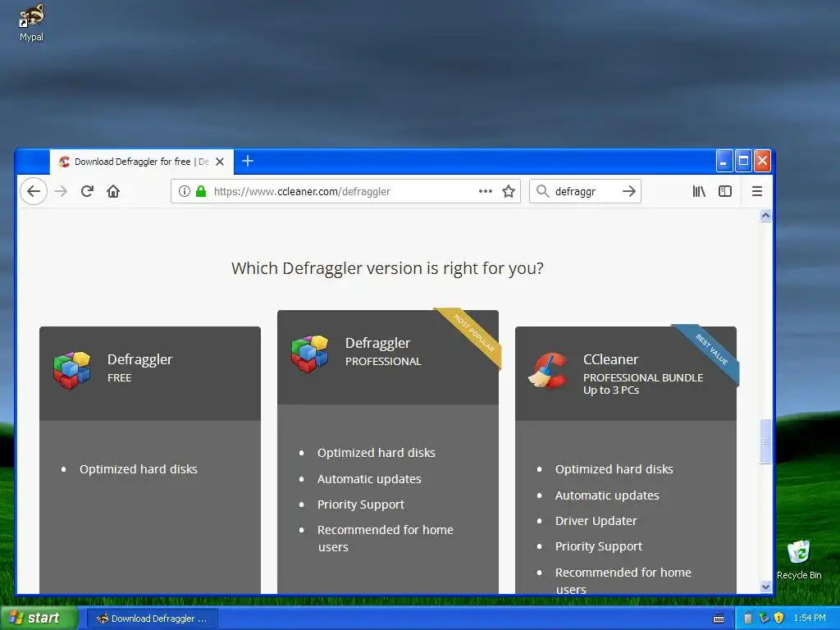
Task: Click the search magnifier icon
Action: [543, 191]
